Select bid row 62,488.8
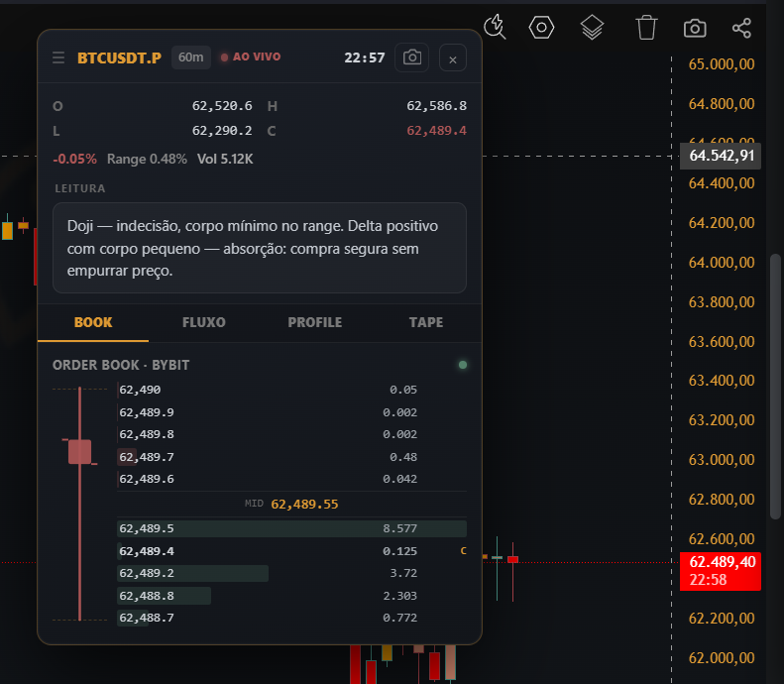Screen dimensions: 784x684 pyautogui.click(x=291, y=596)
